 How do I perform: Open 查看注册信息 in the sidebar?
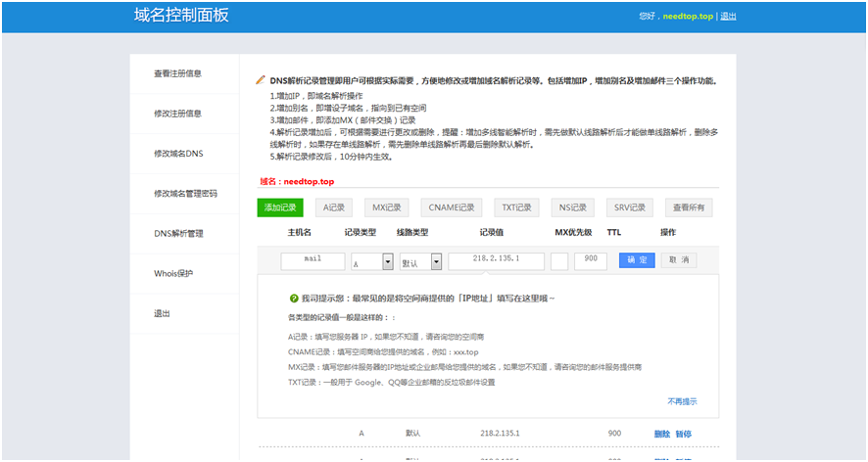coord(177,73)
